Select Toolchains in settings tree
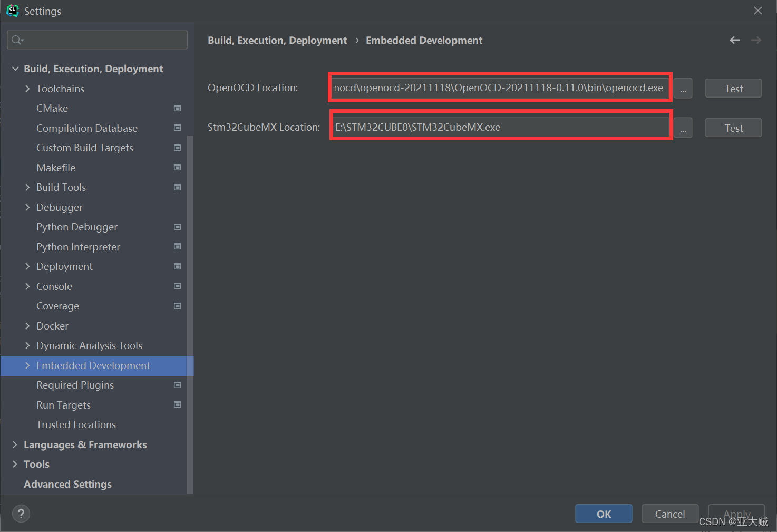777x532 pixels. (60, 89)
